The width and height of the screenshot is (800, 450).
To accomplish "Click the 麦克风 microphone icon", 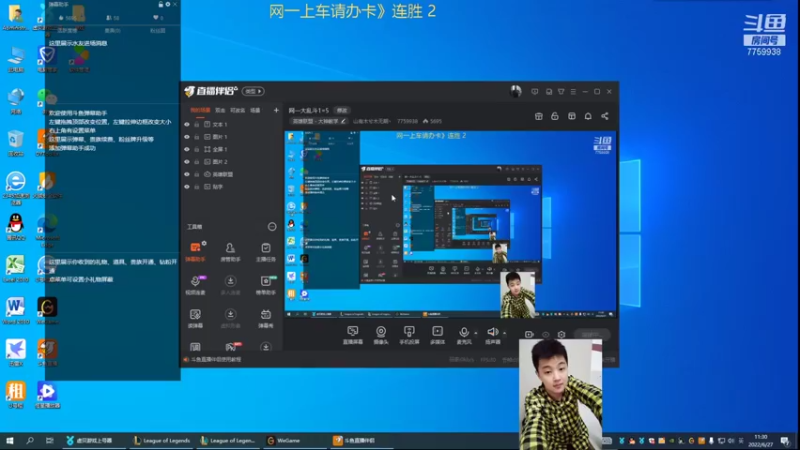I will [x=464, y=333].
